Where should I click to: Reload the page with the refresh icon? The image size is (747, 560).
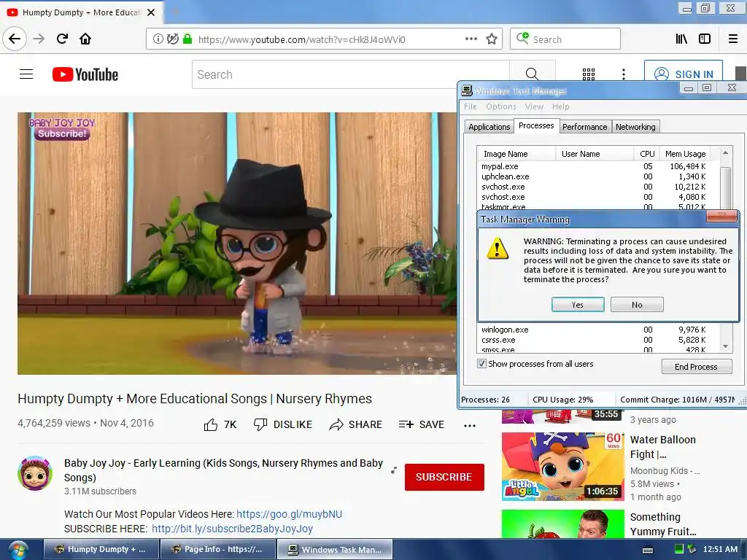pos(62,39)
